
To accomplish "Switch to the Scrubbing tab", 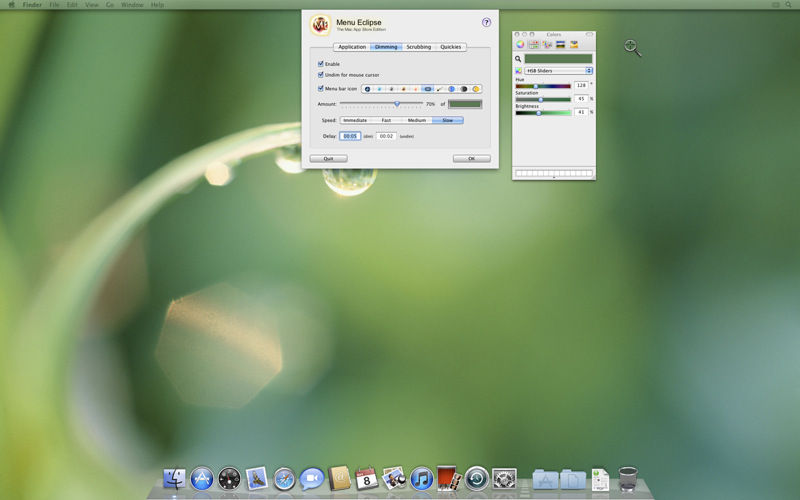I will pos(419,47).
